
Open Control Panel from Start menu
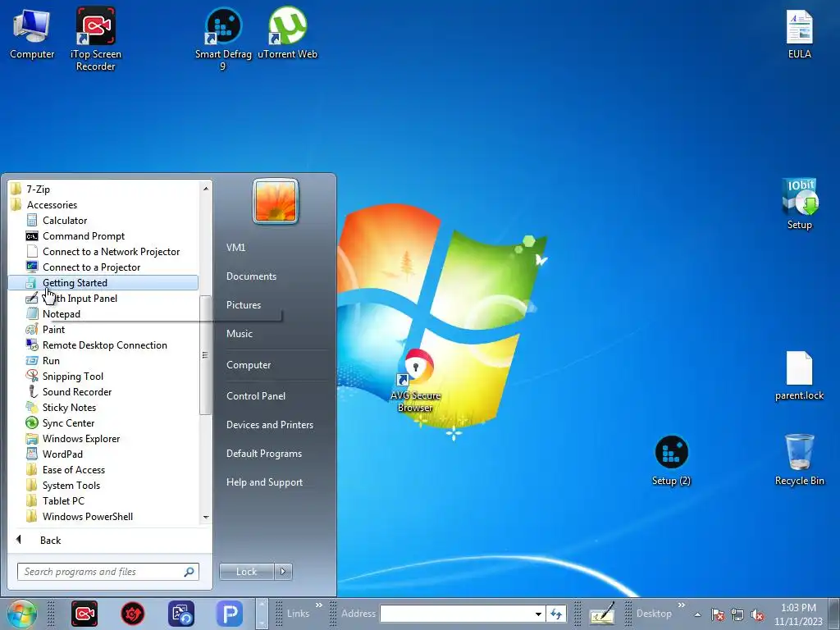tap(256, 396)
